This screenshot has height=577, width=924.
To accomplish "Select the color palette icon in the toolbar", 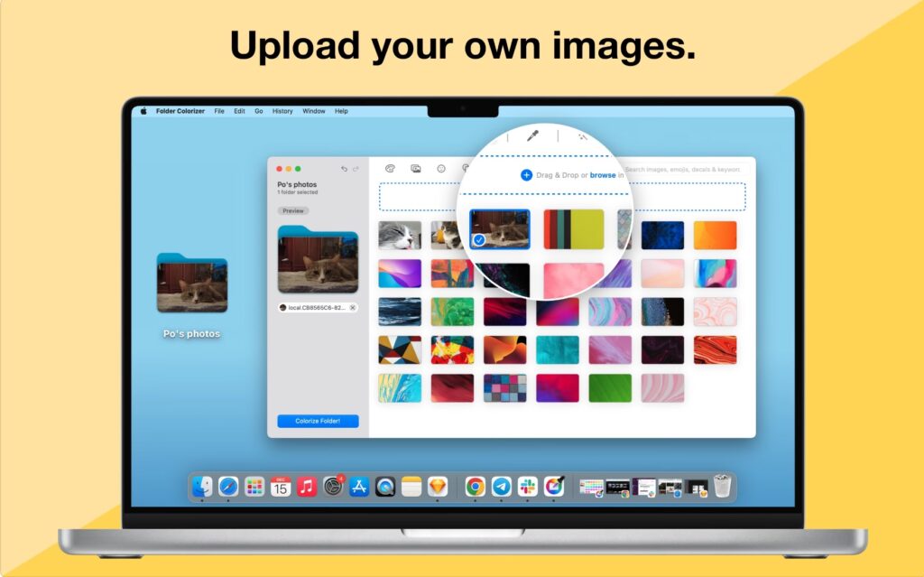I will 390,170.
